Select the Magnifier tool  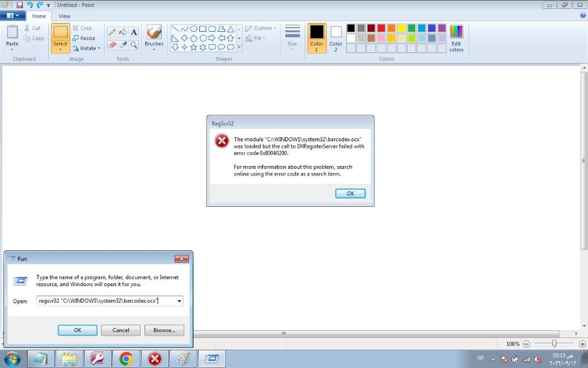pos(134,45)
